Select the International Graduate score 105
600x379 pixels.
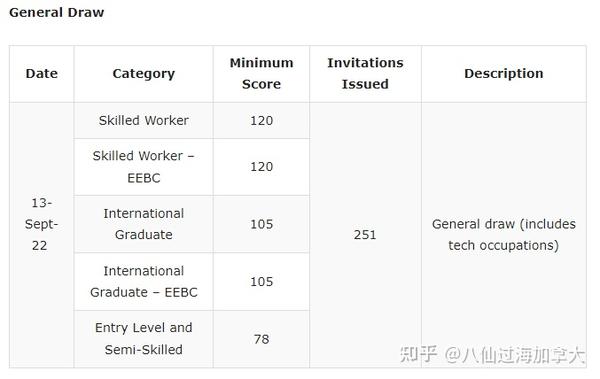click(261, 224)
